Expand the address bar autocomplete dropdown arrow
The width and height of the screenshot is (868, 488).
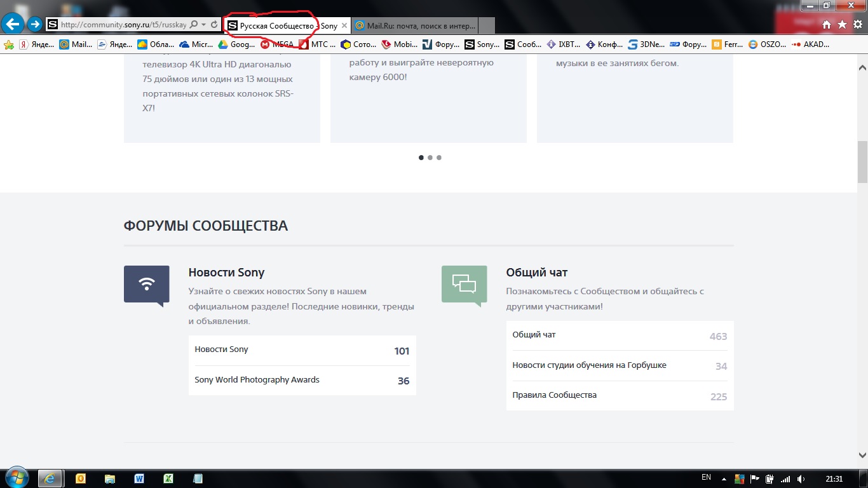203,25
